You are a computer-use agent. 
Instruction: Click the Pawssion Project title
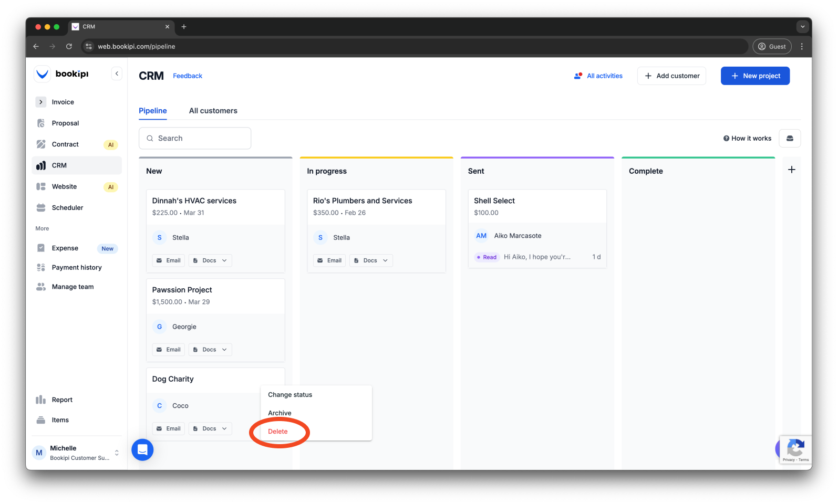point(182,290)
